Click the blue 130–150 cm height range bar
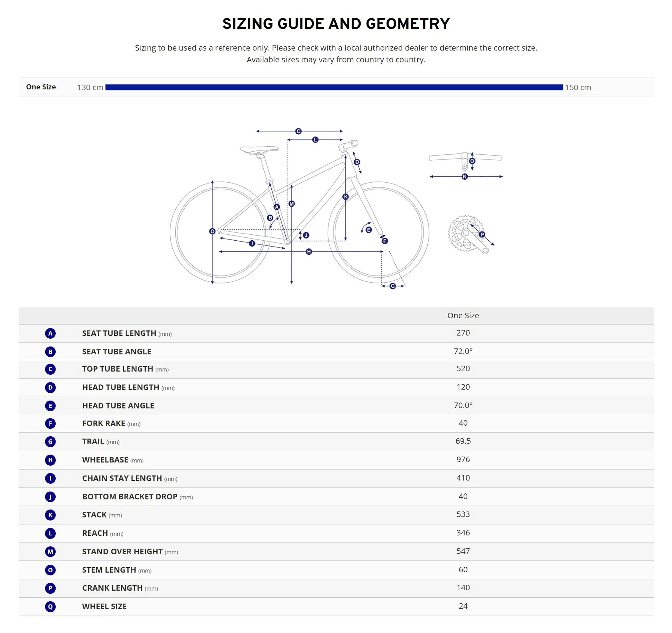The width and height of the screenshot is (672, 633). [334, 87]
